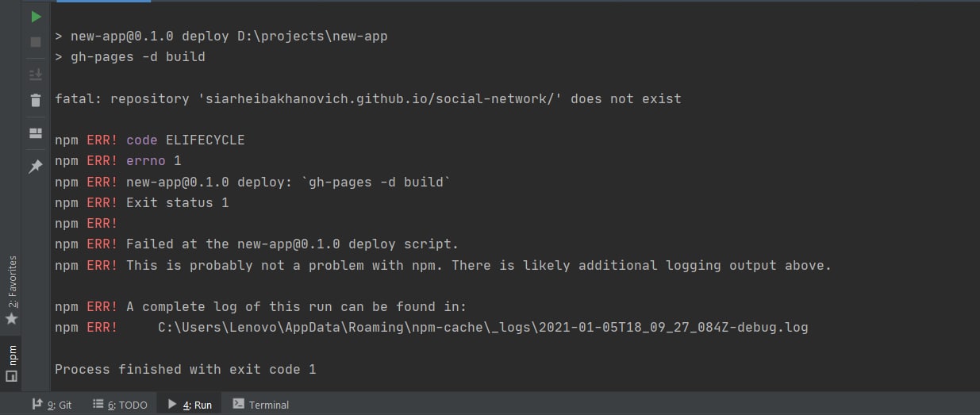980x415 pixels.
Task: Clear console output with trash icon
Action: coord(36,100)
